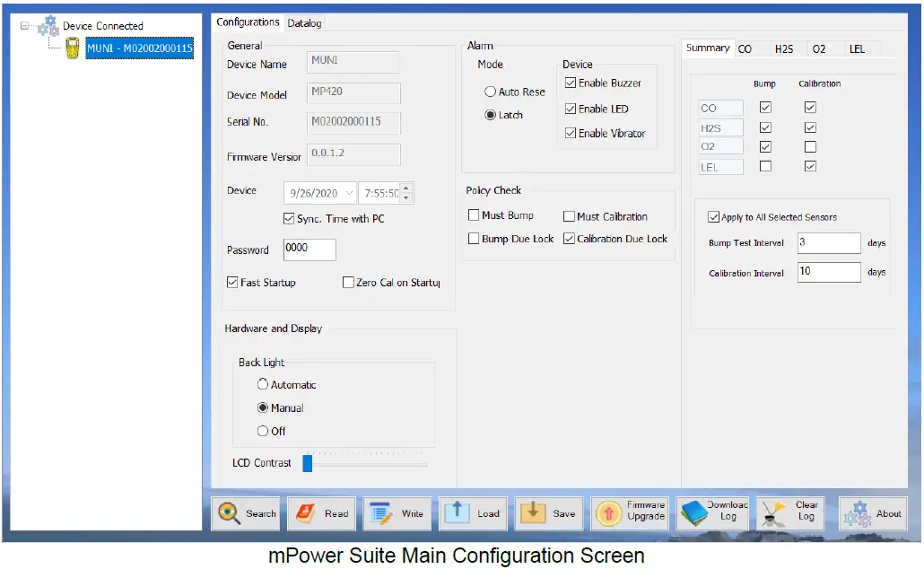Image resolution: width=924 pixels, height=569 pixels.
Task: Switch to the H2S sensor tab
Action: pos(784,49)
